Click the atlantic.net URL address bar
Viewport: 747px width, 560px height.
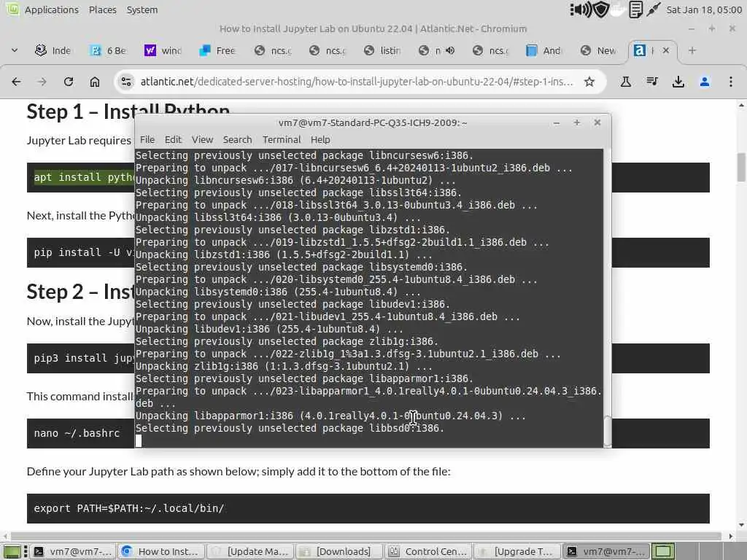point(356,82)
